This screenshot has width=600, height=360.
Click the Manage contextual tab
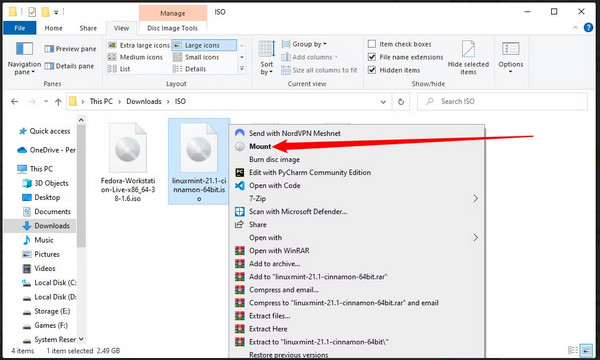point(173,13)
